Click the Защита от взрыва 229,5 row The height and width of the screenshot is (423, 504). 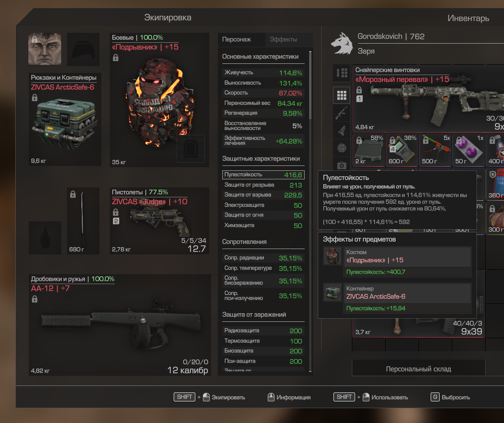[263, 195]
